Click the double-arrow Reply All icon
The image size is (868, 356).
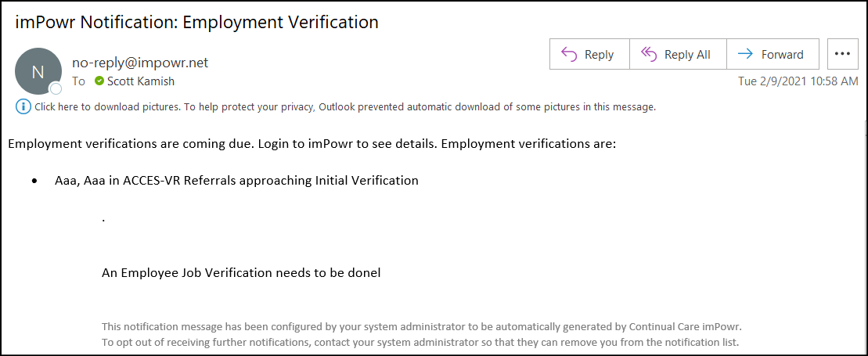[x=648, y=54]
